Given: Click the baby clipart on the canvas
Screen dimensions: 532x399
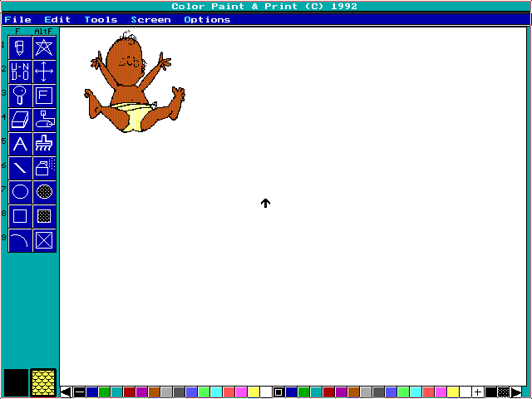Looking at the screenshot, I should click(x=135, y=81).
